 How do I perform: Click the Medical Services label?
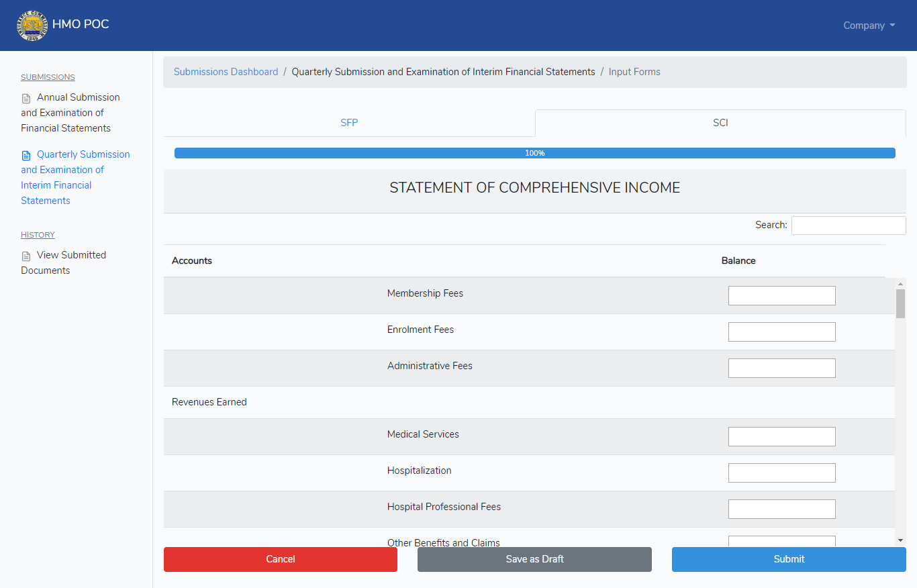coord(423,434)
